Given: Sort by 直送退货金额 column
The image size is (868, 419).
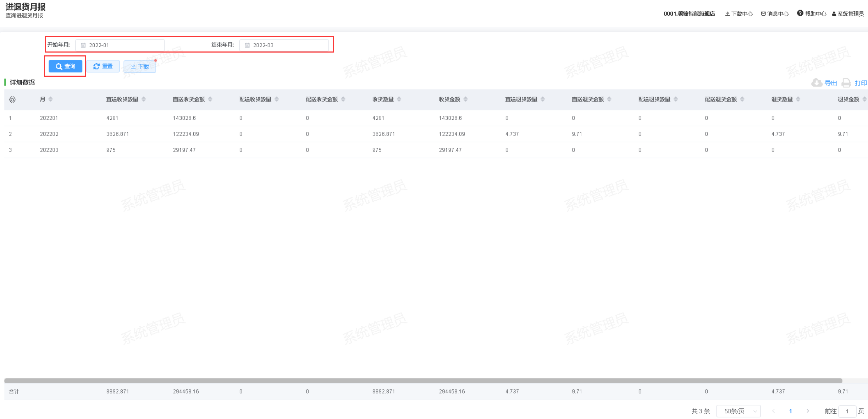Looking at the screenshot, I should [609, 99].
